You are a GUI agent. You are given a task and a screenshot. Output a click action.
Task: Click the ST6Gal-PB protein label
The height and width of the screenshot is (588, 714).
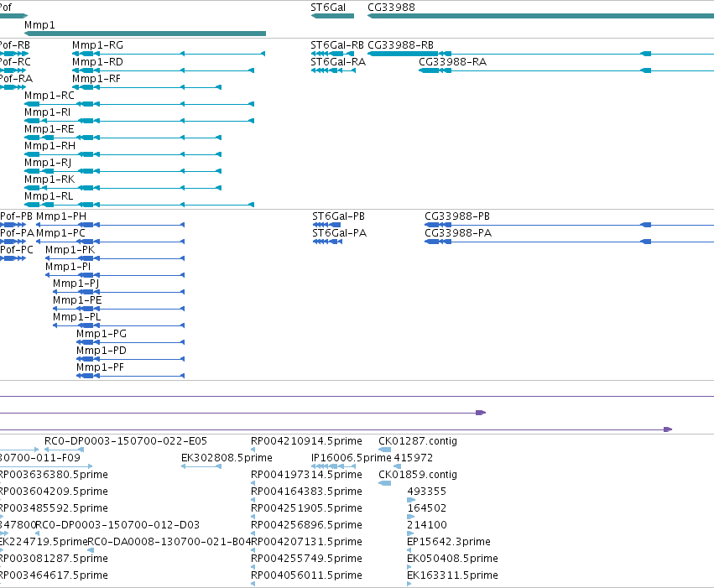pos(338,216)
